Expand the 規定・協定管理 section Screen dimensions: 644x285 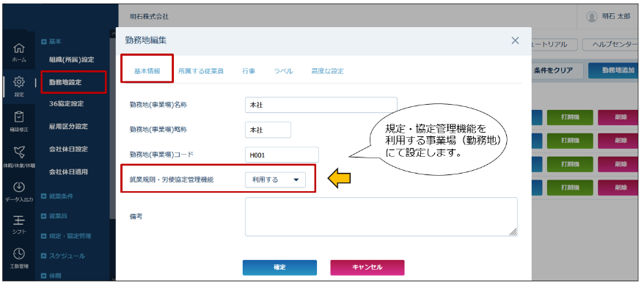tap(43, 236)
